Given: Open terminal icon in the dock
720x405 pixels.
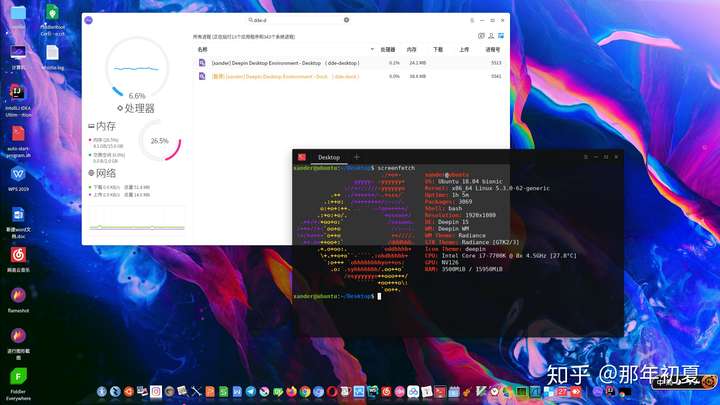Looking at the screenshot, I should (x=440, y=392).
